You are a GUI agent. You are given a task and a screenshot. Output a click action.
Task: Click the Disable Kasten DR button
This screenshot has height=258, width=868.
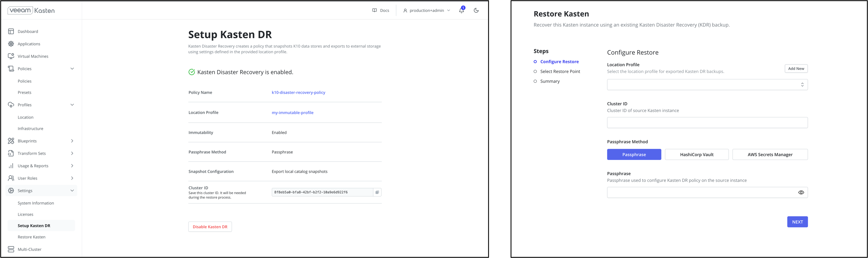point(210,227)
